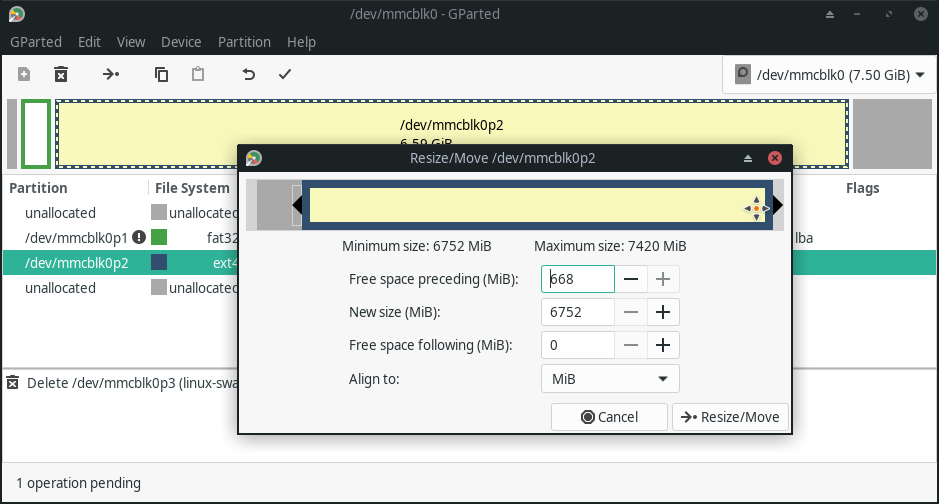Click the GParted icon in dialog title bar
939x504 pixels.
point(254,158)
